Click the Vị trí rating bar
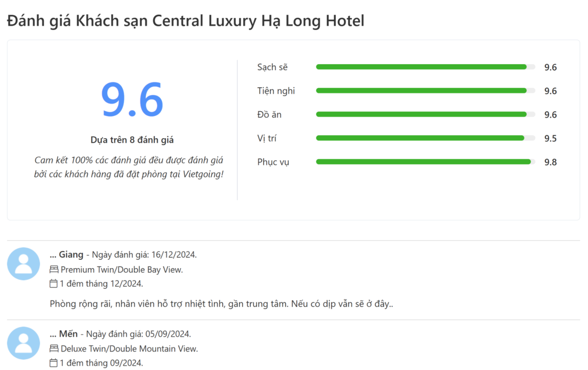 (x=425, y=138)
